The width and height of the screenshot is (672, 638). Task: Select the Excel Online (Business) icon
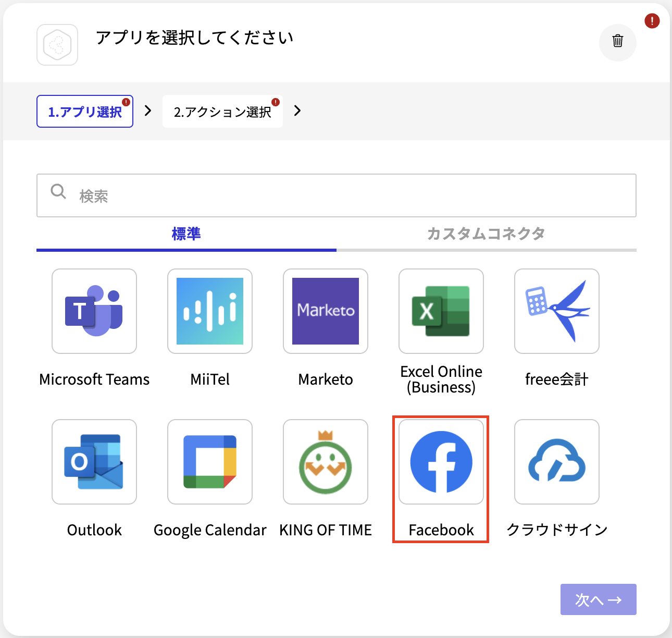(441, 311)
